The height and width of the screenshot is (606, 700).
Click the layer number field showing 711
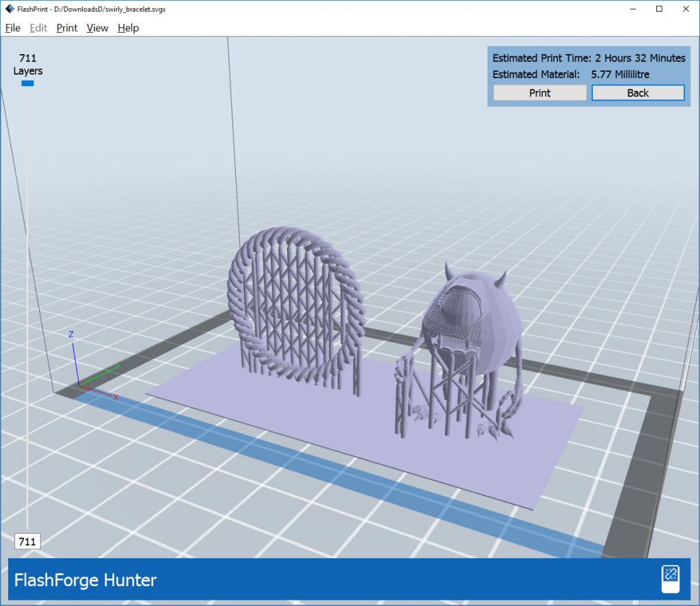27,542
